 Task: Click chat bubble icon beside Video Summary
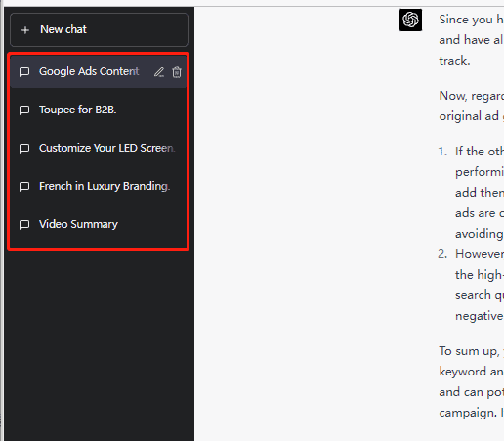(x=24, y=225)
